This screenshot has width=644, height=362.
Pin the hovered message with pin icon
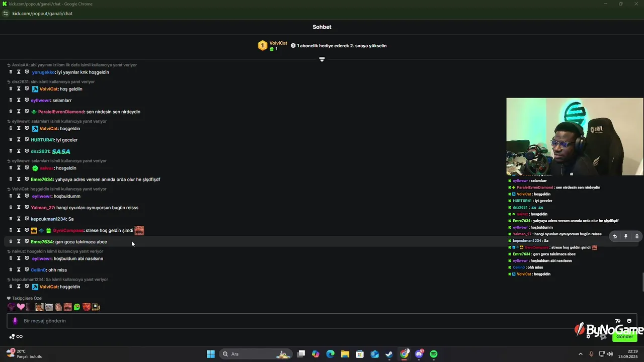[626, 236]
